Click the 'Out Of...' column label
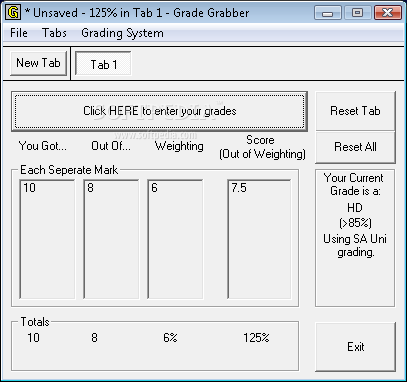 click(111, 146)
